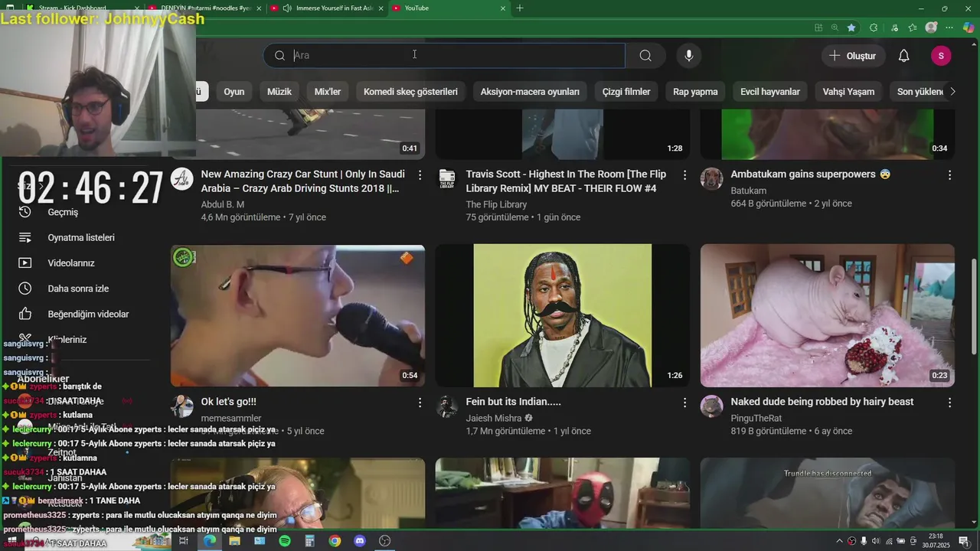Open a new browser tab
The image size is (980, 551).
tap(520, 8)
